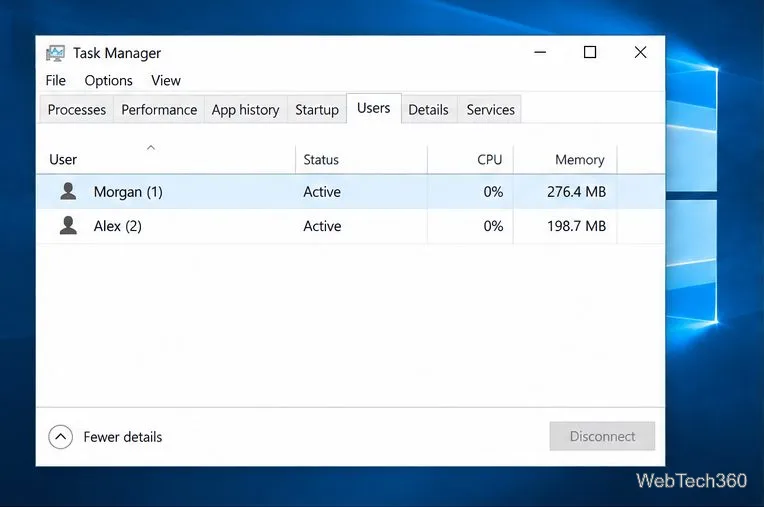Switch to the Startup tab
This screenshot has height=507, width=764.
tap(317, 110)
